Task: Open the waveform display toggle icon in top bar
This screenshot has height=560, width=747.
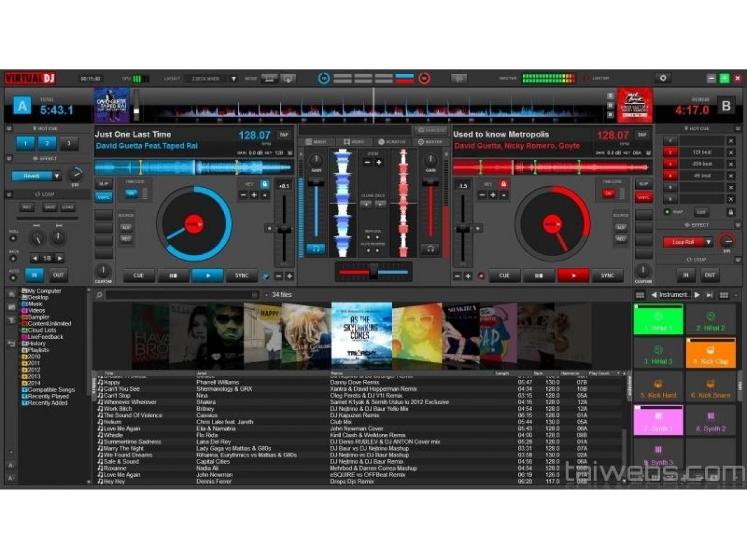Action: tap(459, 78)
